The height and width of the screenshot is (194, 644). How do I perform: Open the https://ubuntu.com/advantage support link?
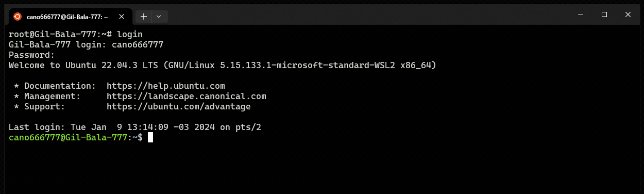tap(179, 106)
